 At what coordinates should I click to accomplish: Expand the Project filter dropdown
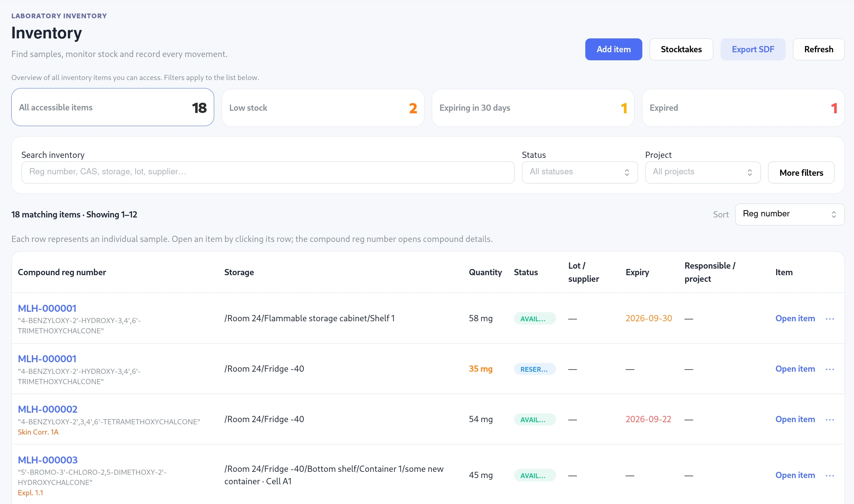(703, 172)
